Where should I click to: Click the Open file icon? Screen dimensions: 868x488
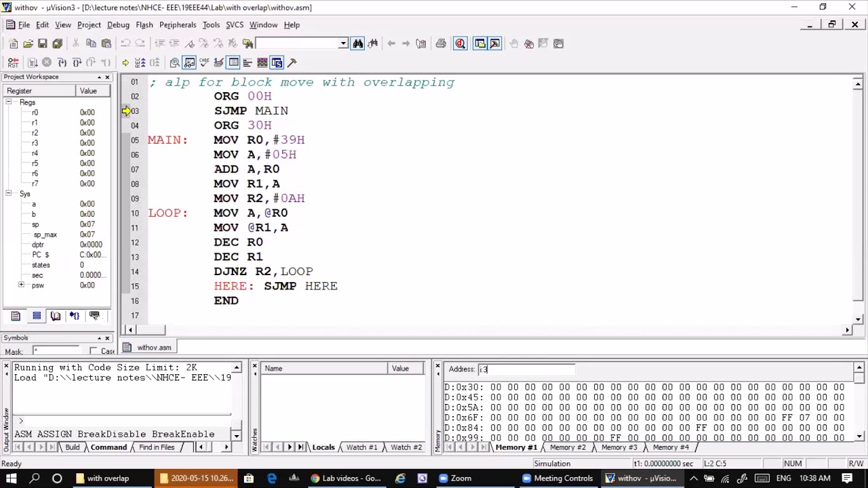coord(28,43)
